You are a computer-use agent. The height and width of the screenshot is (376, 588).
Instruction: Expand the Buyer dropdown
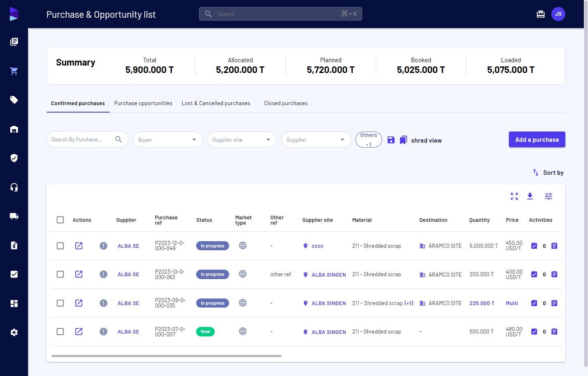pyautogui.click(x=168, y=140)
